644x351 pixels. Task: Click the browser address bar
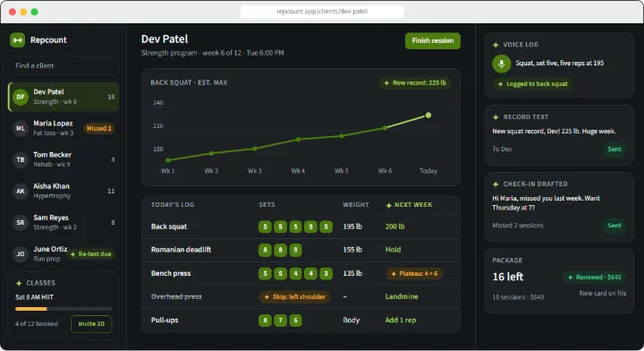coord(322,12)
